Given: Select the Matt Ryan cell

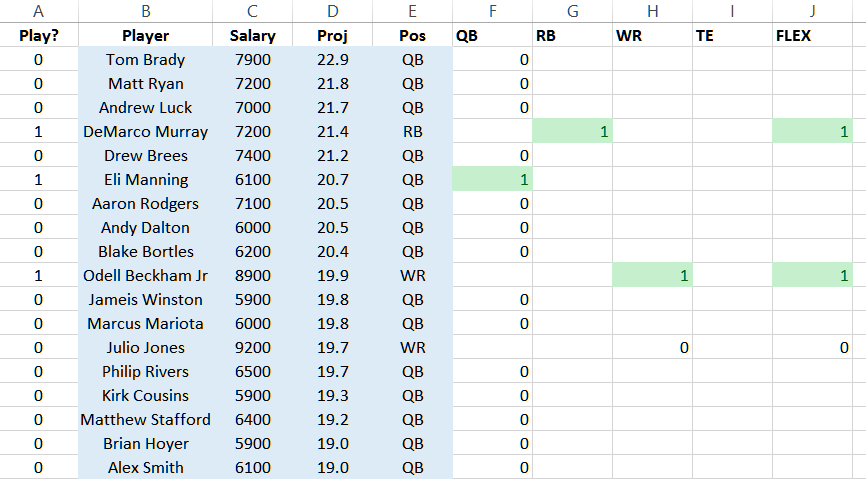Looking at the screenshot, I should click(x=145, y=83).
